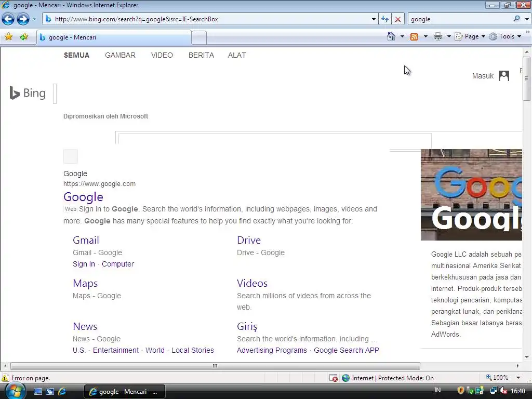Open the Tools menu
Screen dimensions: 532x399
pos(505,36)
